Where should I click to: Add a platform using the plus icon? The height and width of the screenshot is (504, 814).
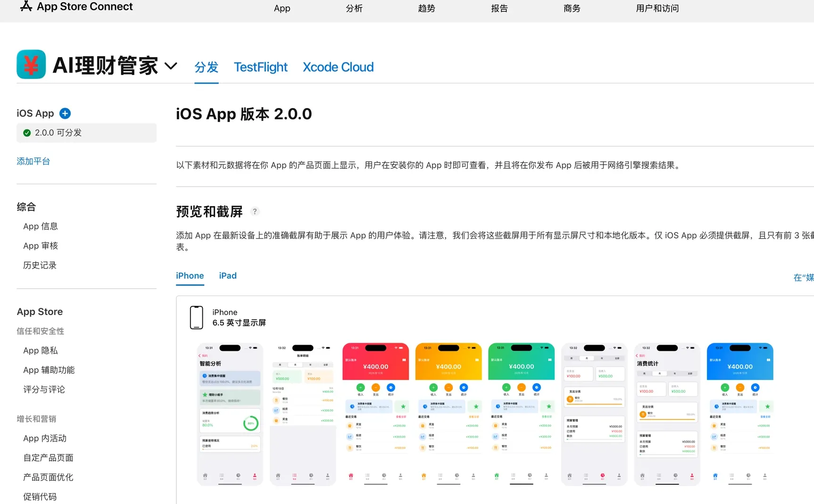[x=65, y=113]
